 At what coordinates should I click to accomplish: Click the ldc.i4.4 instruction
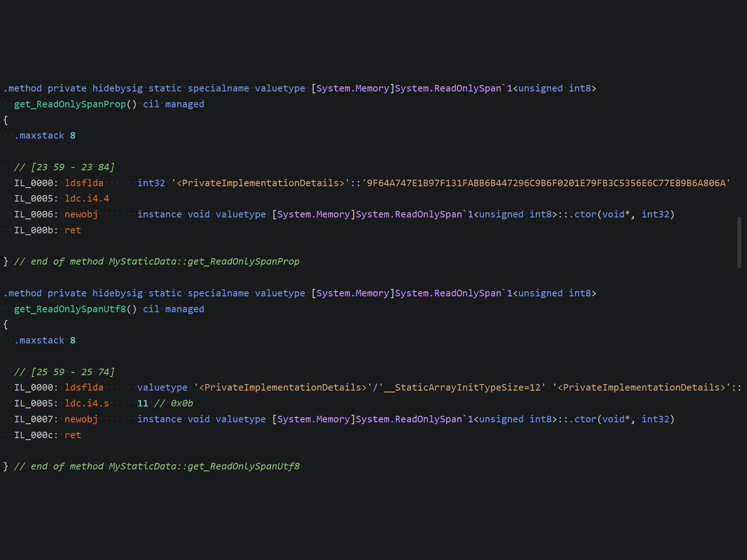87,198
